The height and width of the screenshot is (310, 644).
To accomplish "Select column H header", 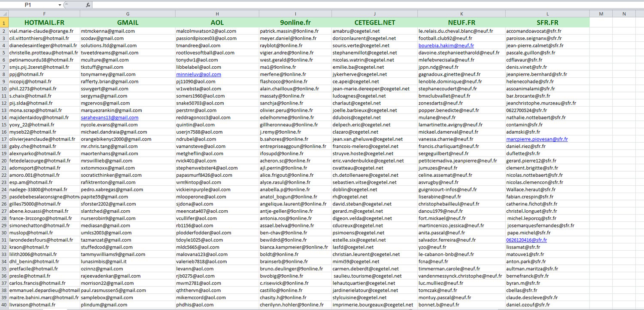I will [x=217, y=14].
